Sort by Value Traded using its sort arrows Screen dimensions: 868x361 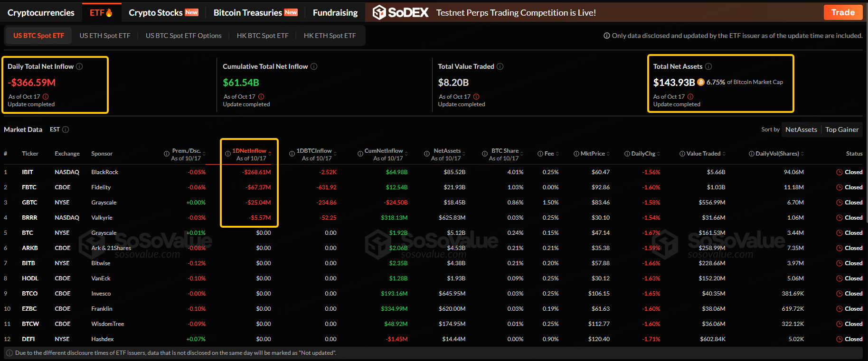[x=724, y=154]
